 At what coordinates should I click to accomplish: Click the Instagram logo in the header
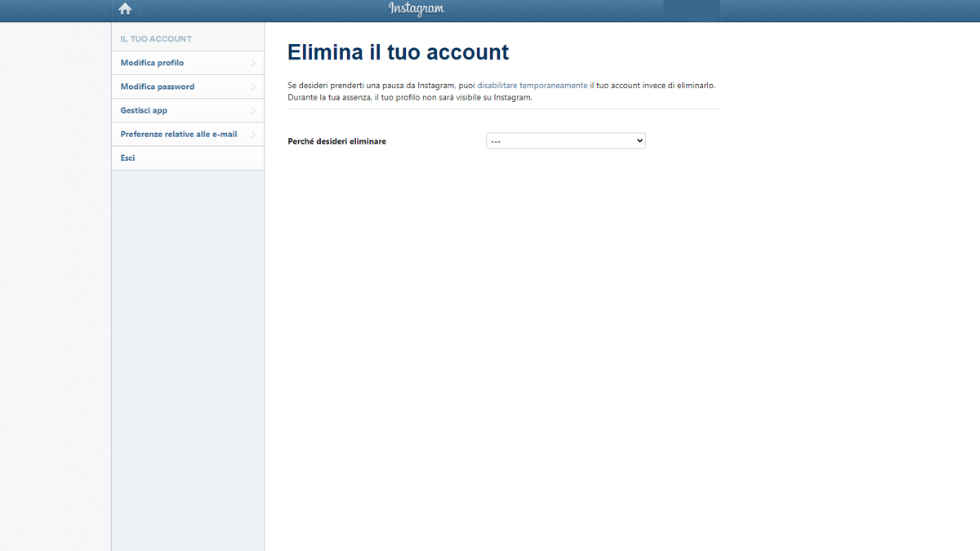pos(416,9)
